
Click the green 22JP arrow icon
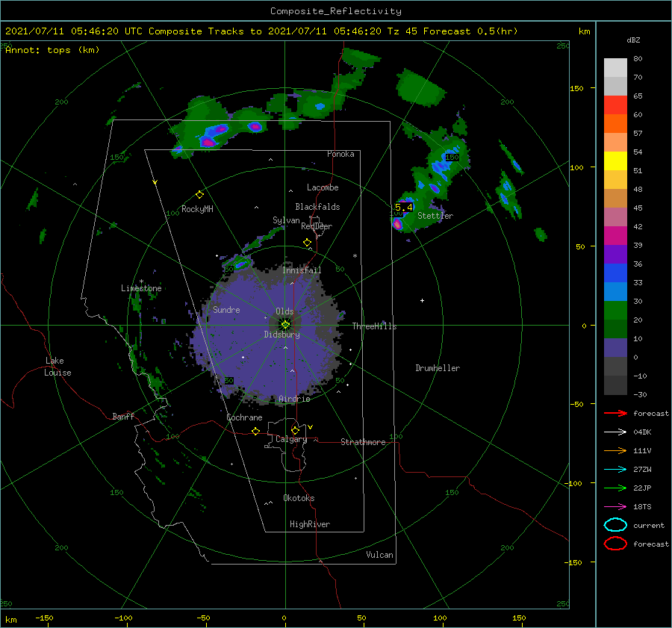(615, 488)
